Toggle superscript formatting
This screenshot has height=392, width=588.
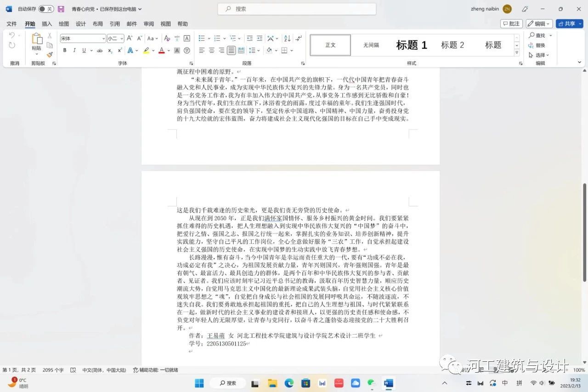pyautogui.click(x=120, y=51)
